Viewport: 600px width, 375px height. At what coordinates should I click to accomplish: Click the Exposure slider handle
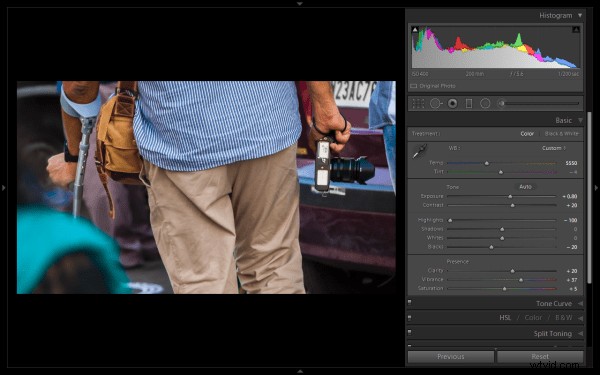(510, 196)
